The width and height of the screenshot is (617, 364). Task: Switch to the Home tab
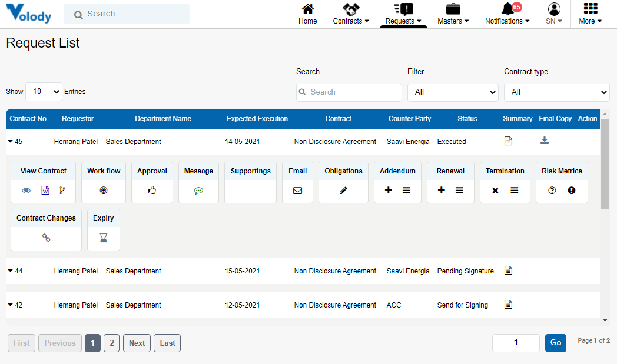[x=307, y=14]
